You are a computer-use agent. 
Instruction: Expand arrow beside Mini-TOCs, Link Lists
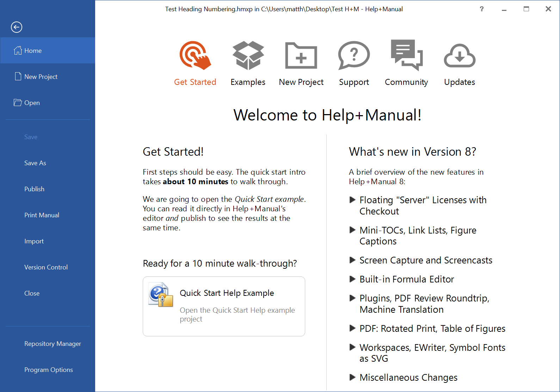coord(352,230)
